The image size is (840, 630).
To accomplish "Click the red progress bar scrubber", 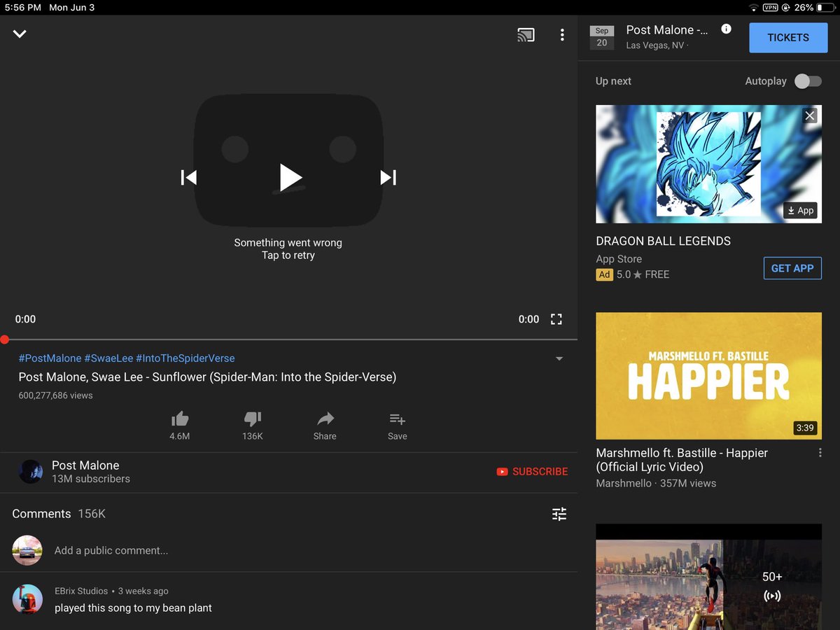I will (x=4, y=339).
